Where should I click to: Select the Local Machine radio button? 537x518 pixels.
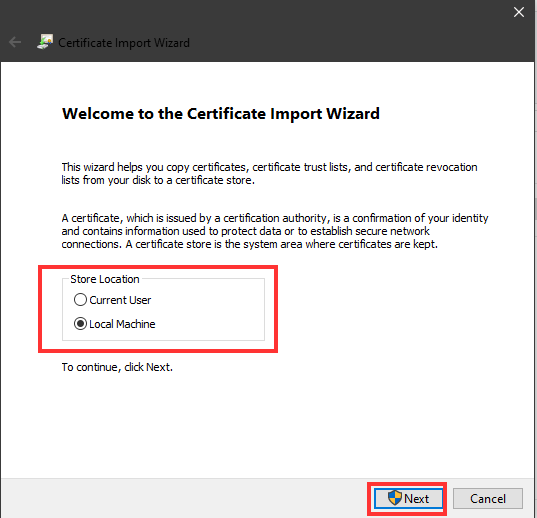coord(80,324)
